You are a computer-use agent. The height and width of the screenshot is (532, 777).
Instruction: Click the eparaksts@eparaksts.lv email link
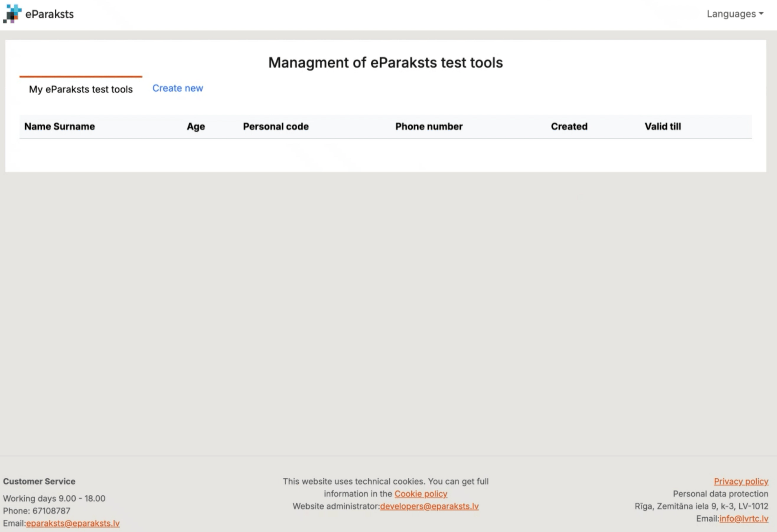(73, 523)
